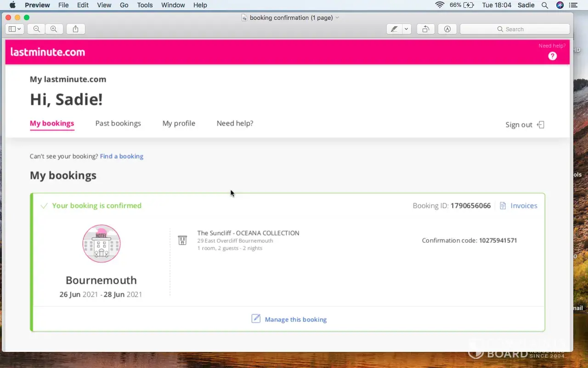588x368 pixels.
Task: Click Manage this booking link
Action: 295,319
